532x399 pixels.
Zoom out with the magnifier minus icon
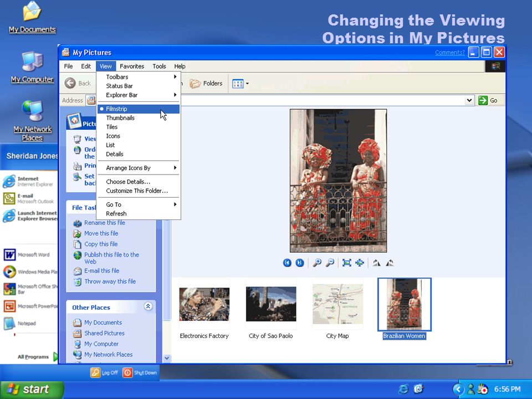tap(330, 263)
